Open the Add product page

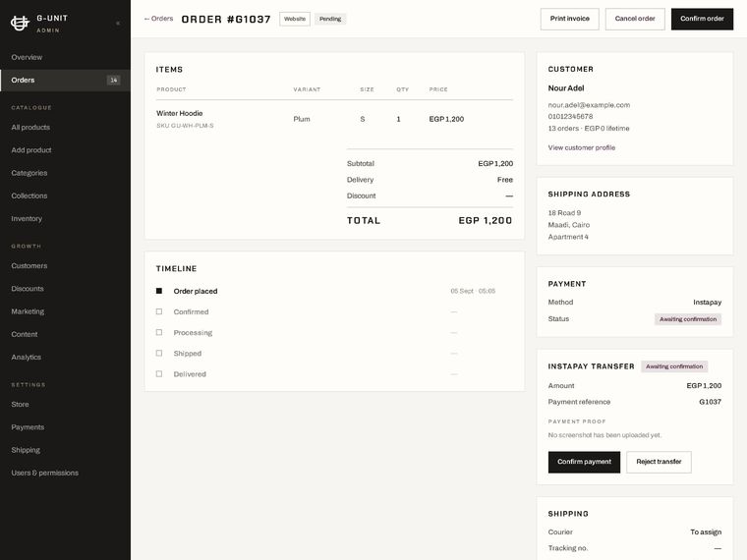click(31, 150)
